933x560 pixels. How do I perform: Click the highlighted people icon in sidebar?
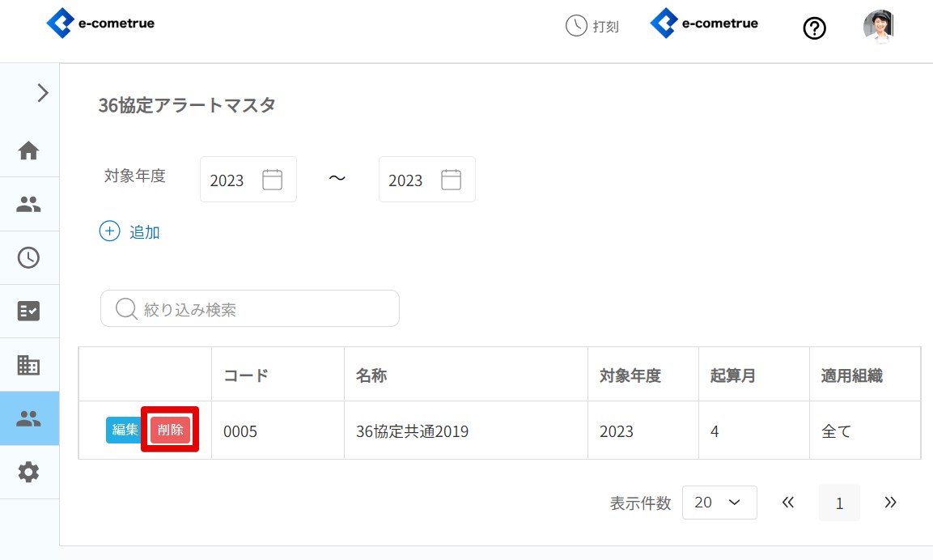[29, 418]
